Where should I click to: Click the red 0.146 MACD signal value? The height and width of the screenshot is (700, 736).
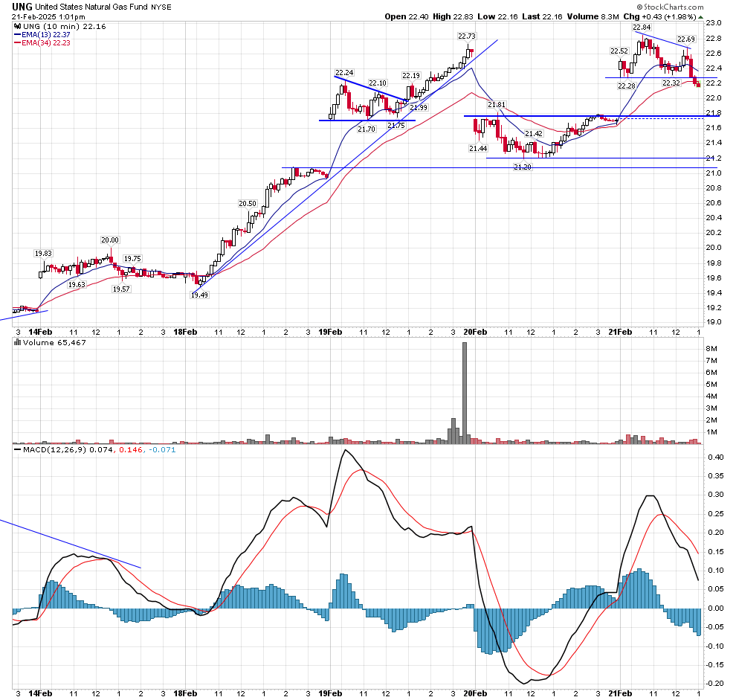[131, 449]
